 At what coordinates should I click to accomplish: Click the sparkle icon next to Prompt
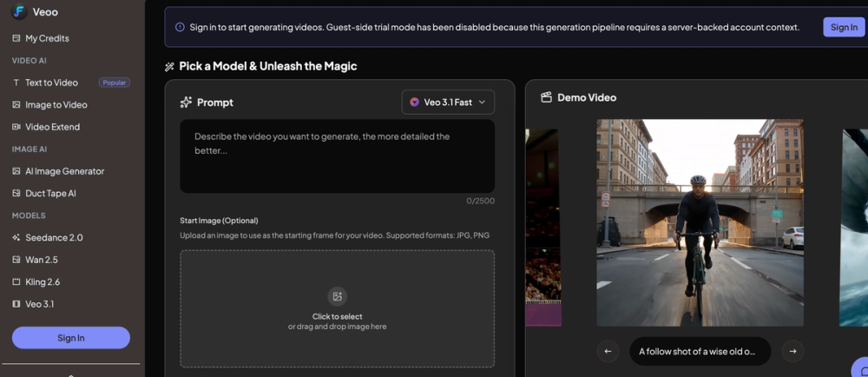(x=186, y=103)
